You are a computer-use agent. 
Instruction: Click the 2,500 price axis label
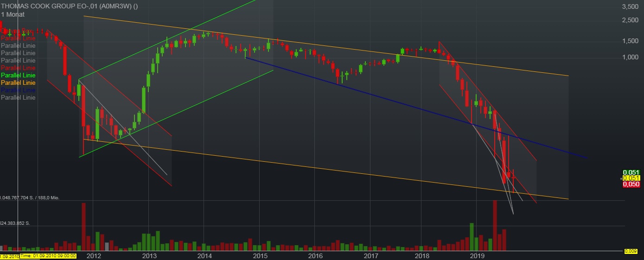630,20
